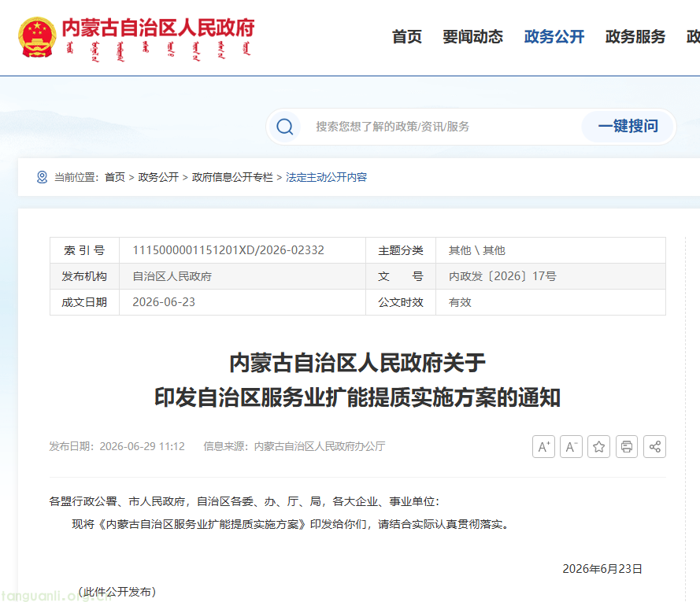Decrease font size with A- button
The height and width of the screenshot is (602, 700).
click(571, 446)
